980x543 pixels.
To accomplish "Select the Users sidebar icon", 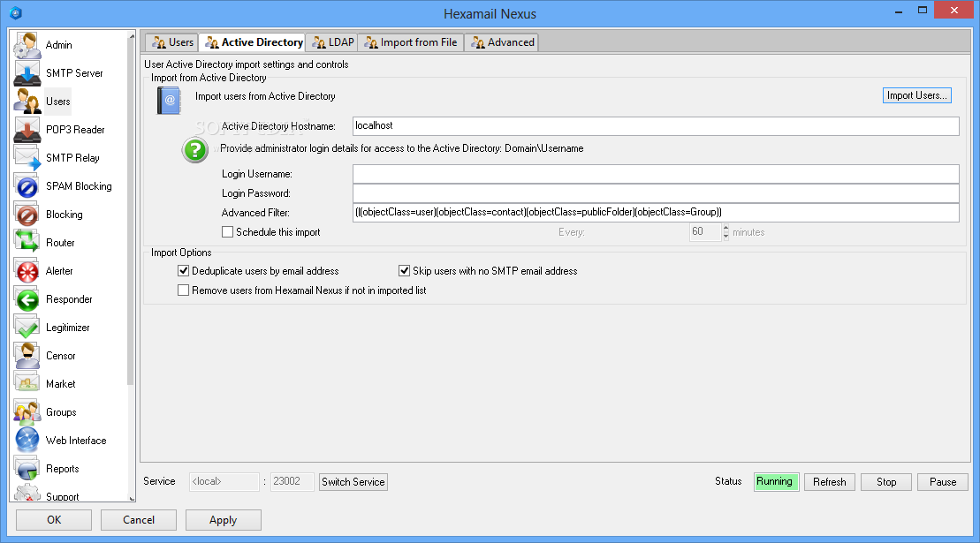I will tap(27, 102).
